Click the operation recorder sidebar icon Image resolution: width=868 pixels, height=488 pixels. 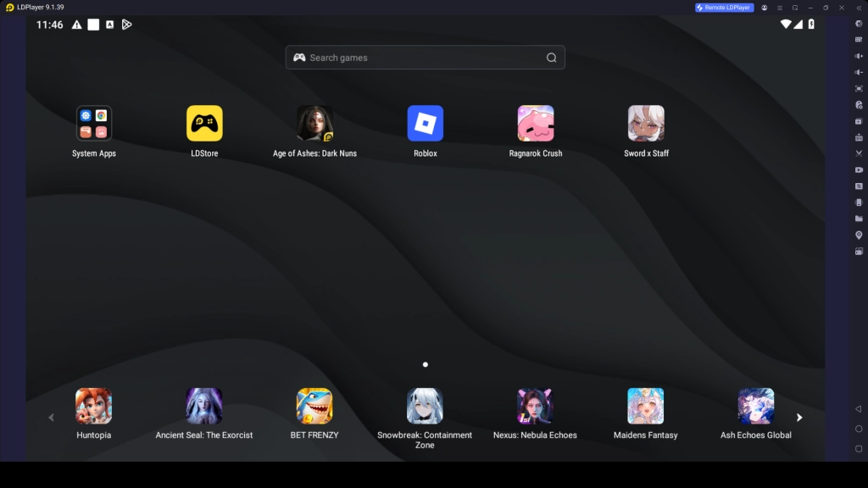[859, 186]
